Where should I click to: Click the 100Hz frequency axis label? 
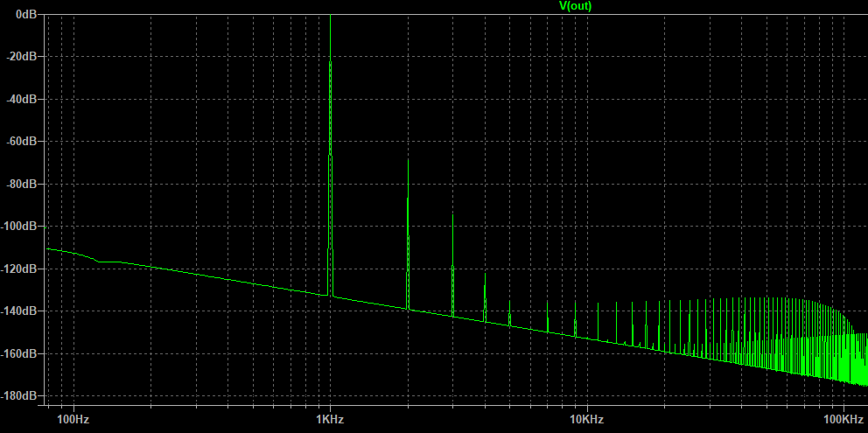(73, 419)
